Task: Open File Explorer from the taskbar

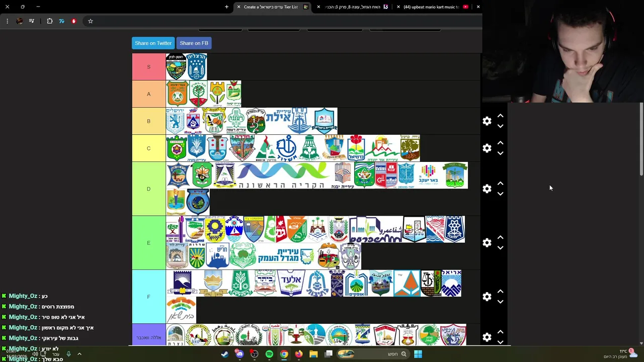Action: [313, 354]
